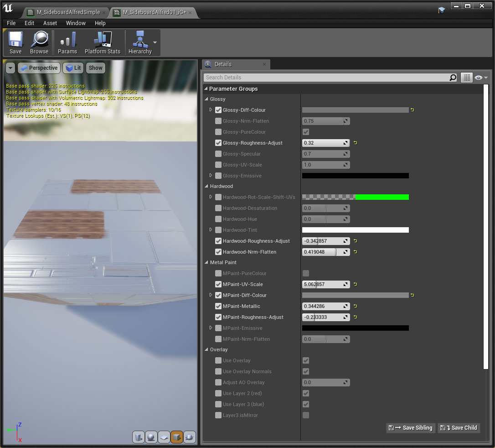Reset Glossy-Diff-Colour to default

412,110
